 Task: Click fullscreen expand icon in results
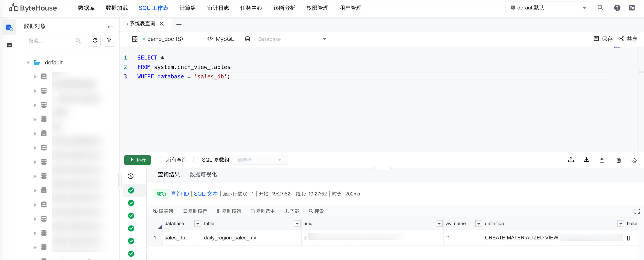point(637,211)
